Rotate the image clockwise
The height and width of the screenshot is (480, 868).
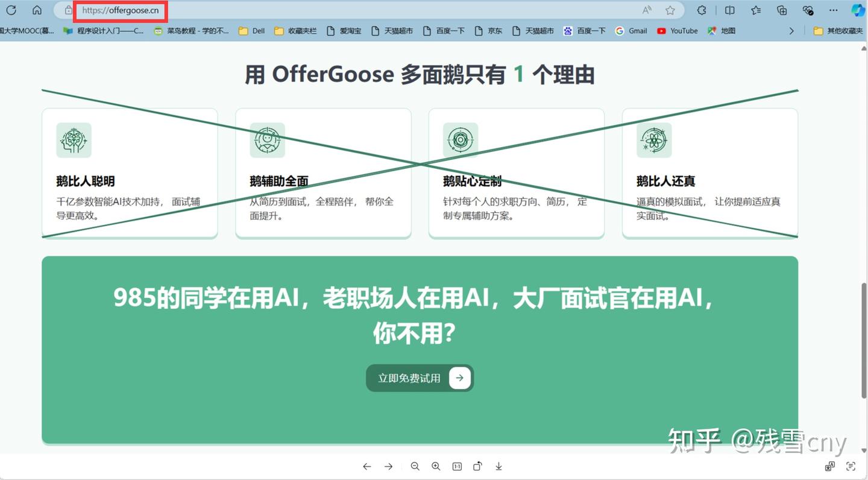tap(477, 466)
